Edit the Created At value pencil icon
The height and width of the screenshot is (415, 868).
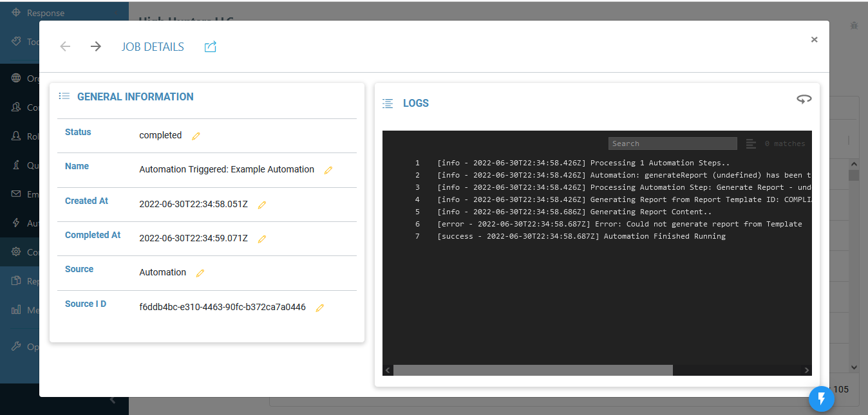[262, 205]
